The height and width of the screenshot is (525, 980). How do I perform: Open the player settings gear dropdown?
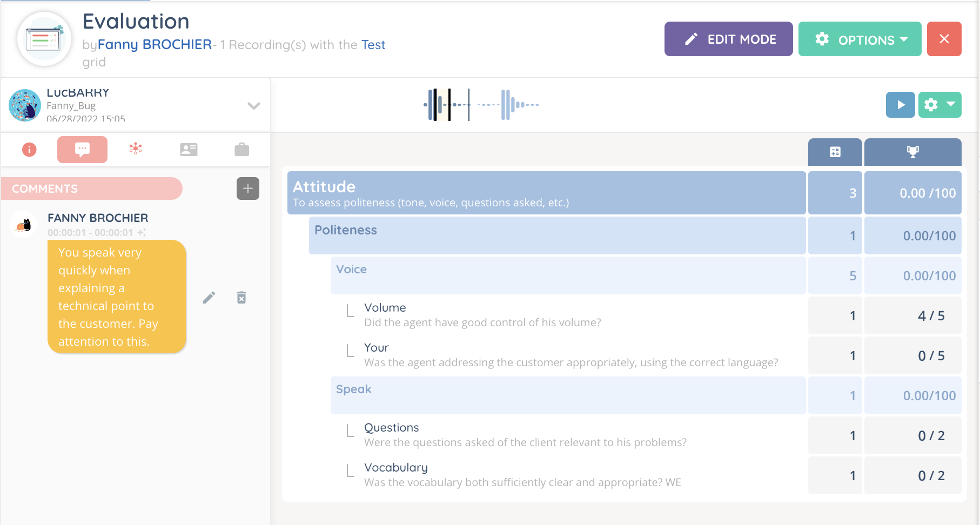point(939,105)
